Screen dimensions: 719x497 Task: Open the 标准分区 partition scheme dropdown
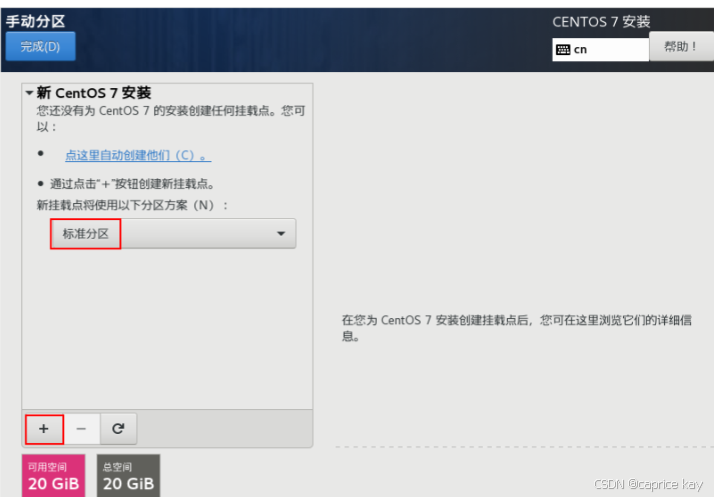coord(173,234)
